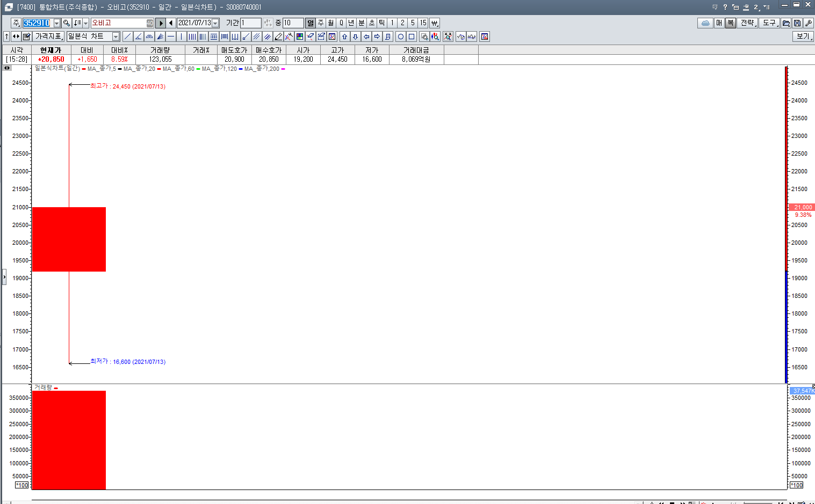Select the horizontal line tool

pos(170,36)
